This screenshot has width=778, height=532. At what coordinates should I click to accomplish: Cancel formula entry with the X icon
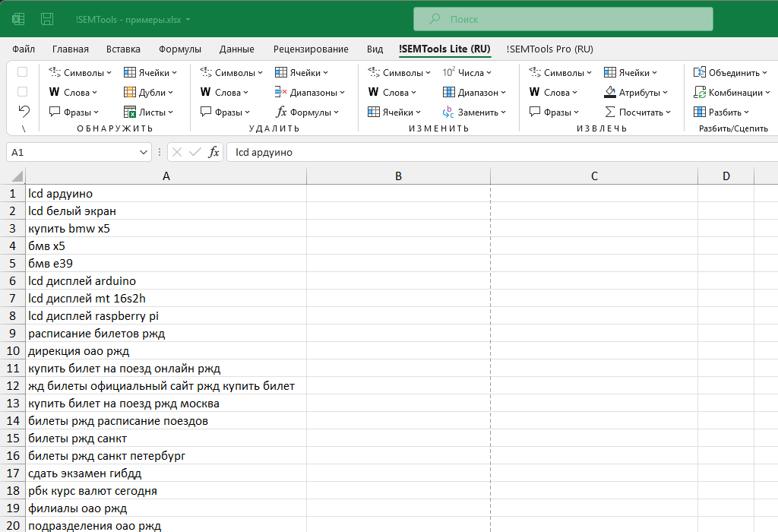click(177, 152)
